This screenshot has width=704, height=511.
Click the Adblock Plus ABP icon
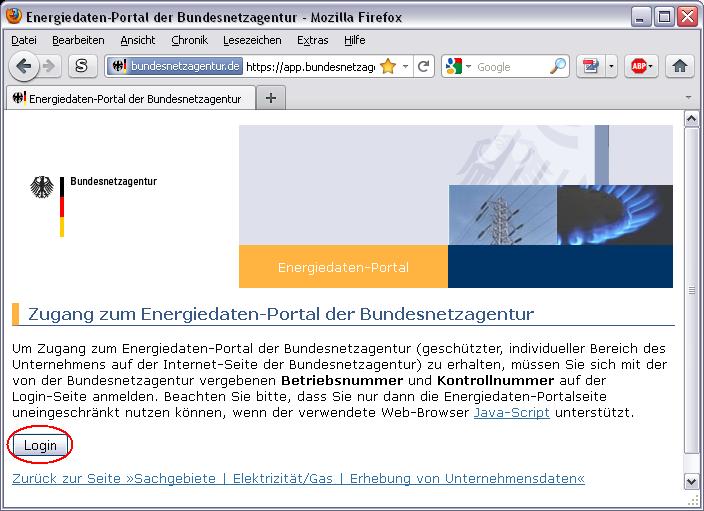[642, 66]
